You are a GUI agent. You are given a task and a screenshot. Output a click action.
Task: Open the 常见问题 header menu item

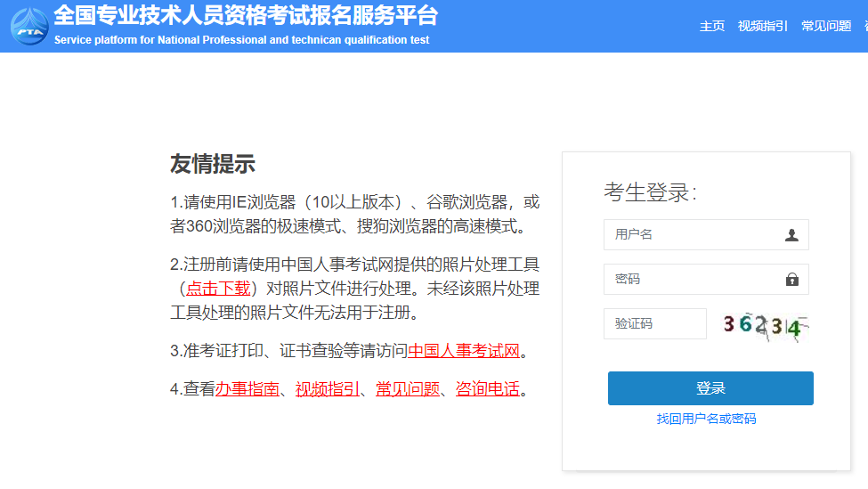pyautogui.click(x=826, y=26)
